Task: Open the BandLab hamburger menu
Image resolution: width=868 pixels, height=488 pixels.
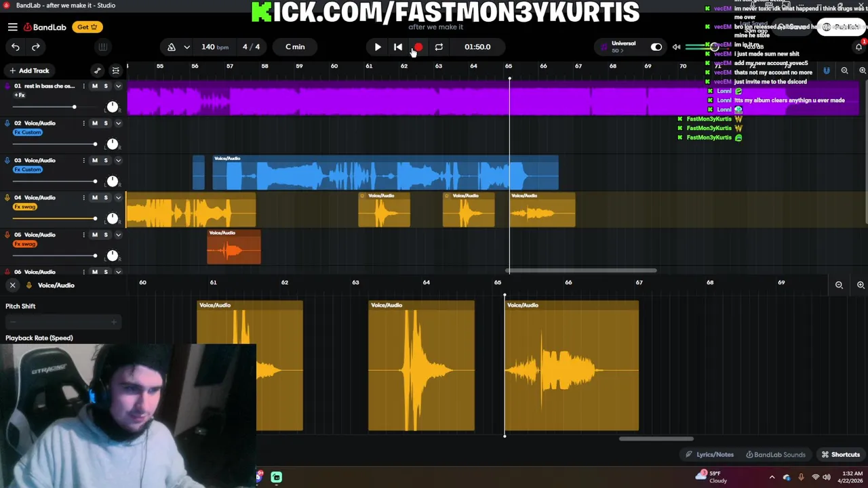Action: tap(12, 27)
